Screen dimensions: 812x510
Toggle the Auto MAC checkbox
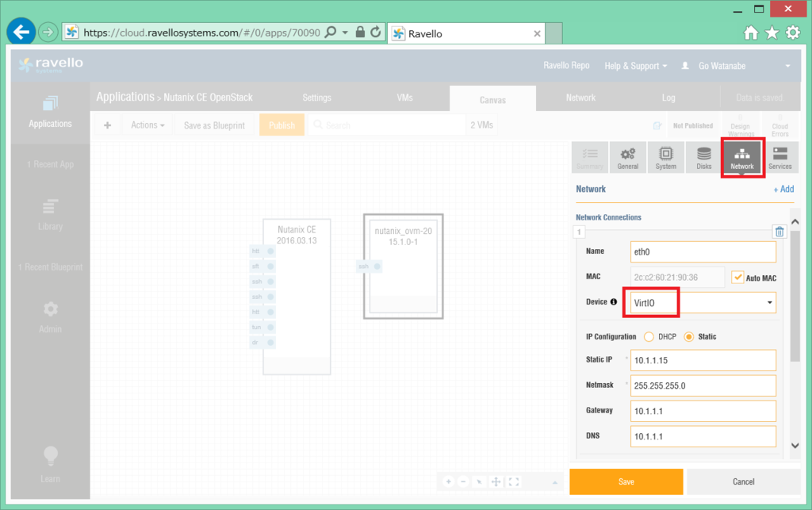click(x=737, y=277)
